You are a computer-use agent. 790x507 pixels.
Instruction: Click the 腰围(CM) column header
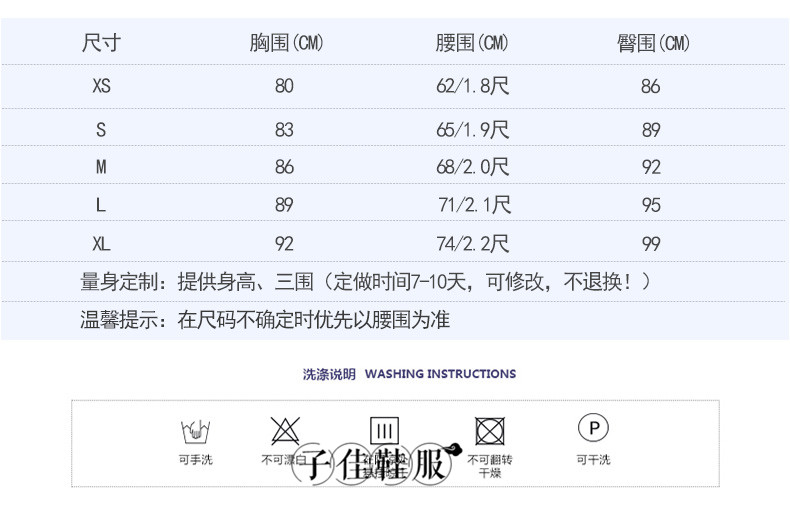[472, 43]
